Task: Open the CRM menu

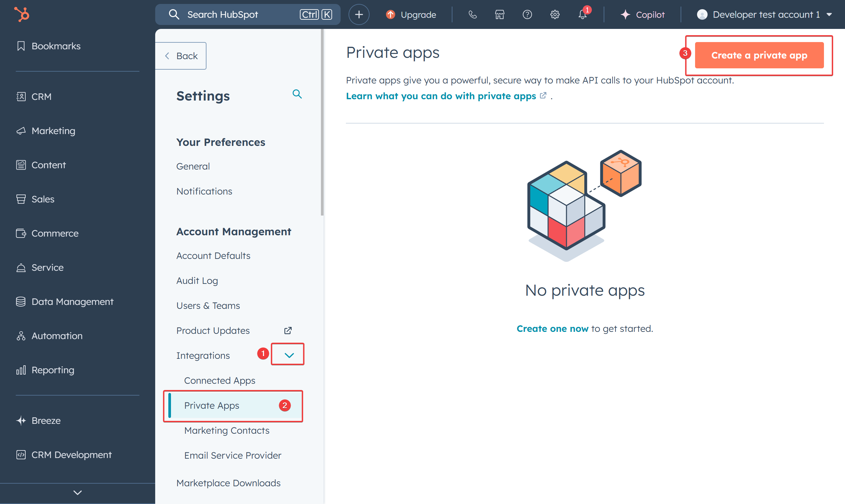Action: pos(34,97)
